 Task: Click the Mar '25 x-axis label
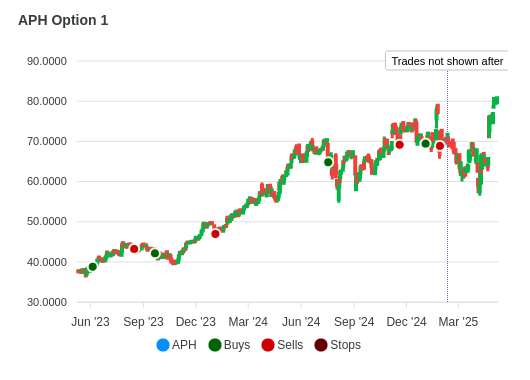click(458, 322)
